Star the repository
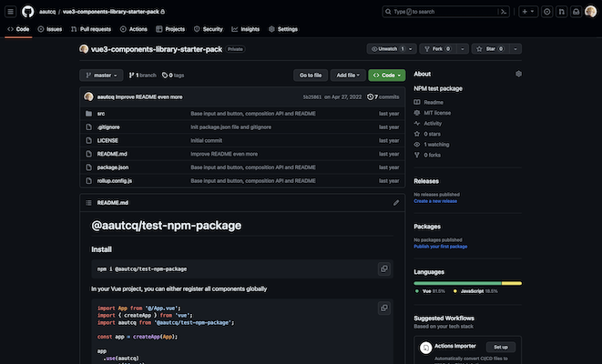 [x=490, y=49]
